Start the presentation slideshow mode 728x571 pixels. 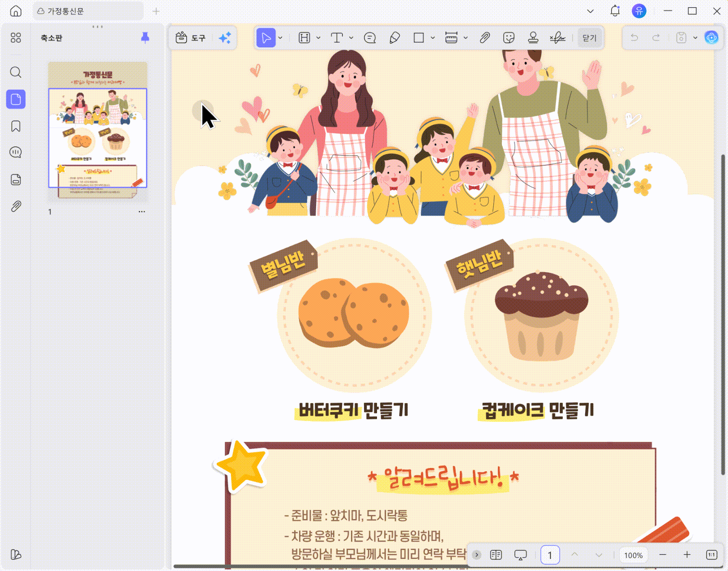click(x=521, y=555)
